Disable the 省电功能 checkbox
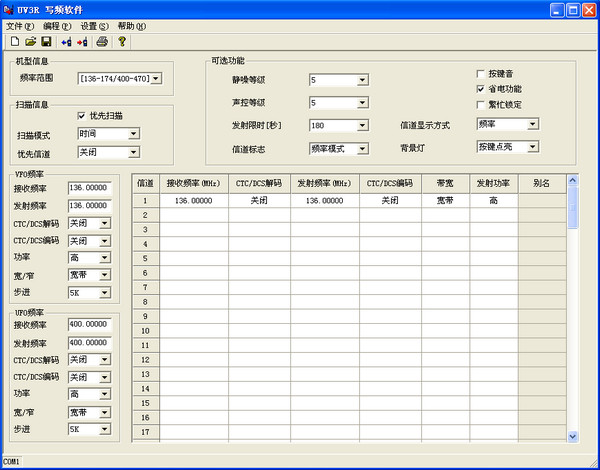 481,89
